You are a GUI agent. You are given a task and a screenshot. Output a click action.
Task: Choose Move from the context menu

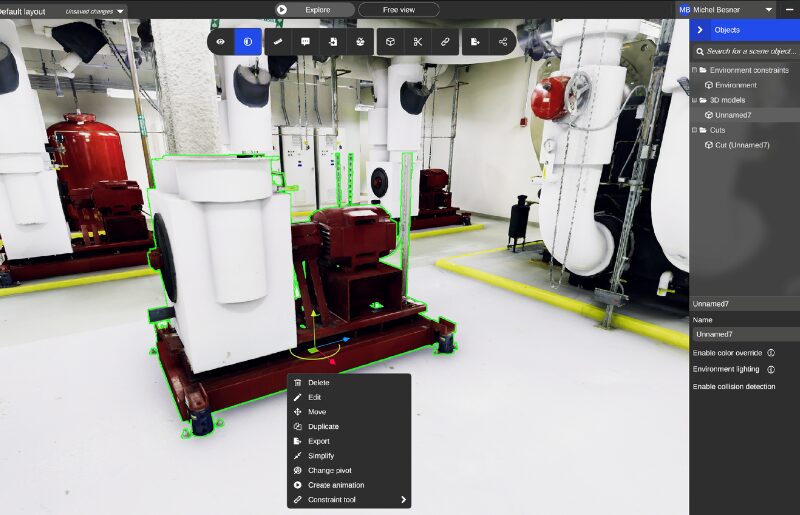pyautogui.click(x=349, y=412)
